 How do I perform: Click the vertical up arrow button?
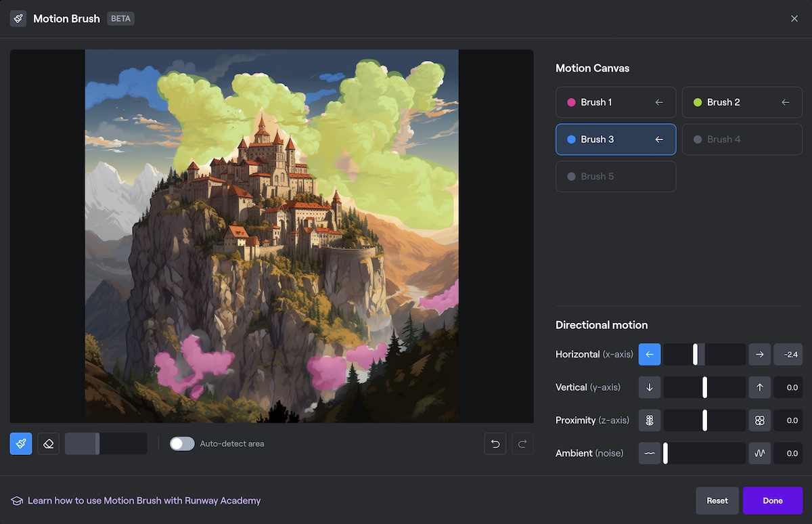[760, 387]
